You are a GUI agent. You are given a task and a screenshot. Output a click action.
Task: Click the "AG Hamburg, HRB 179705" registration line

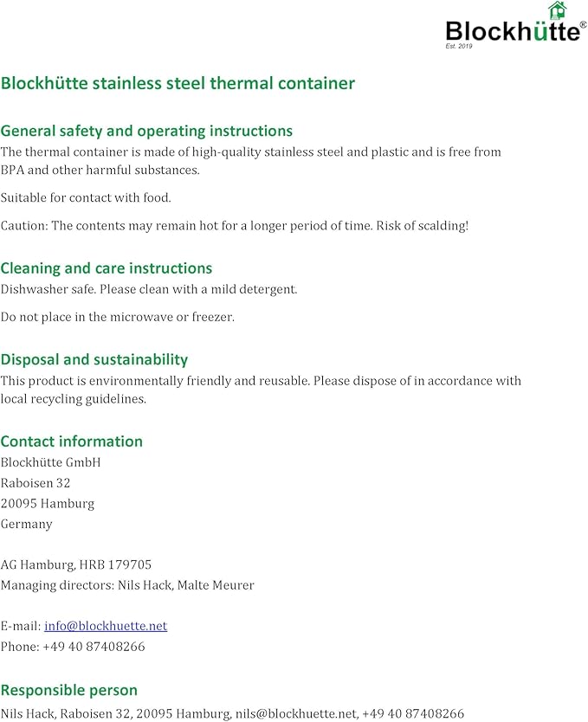[75, 564]
